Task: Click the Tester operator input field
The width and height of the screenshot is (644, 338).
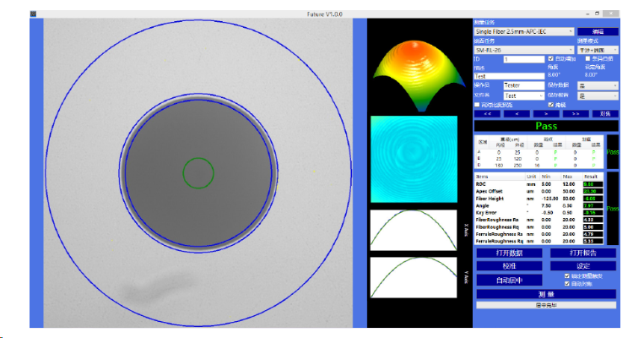Action: (523, 85)
